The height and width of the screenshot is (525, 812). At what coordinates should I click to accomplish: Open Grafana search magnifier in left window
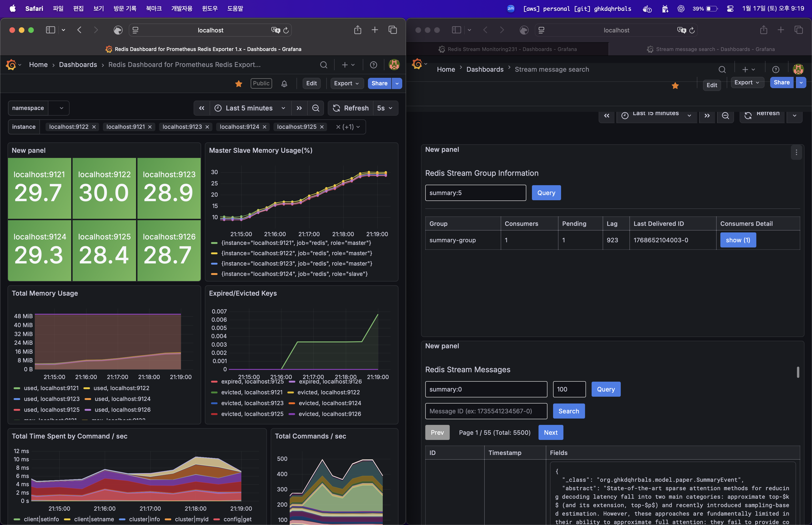[323, 65]
